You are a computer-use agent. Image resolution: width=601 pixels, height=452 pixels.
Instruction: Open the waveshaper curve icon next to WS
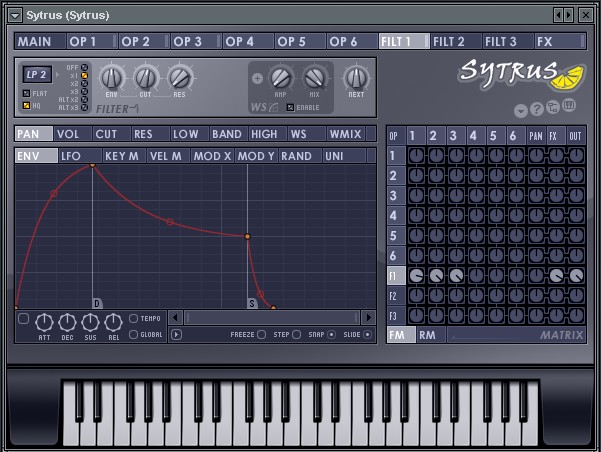[x=274, y=108]
